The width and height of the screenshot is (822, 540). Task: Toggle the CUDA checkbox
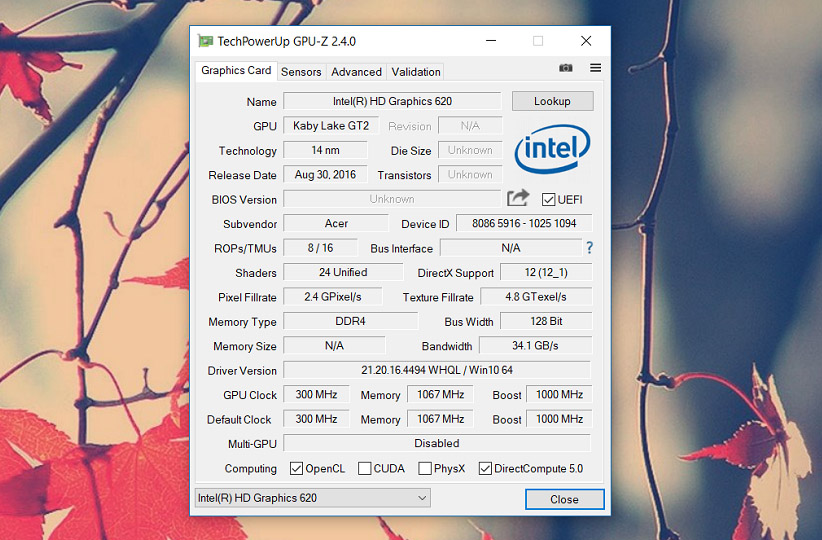click(364, 468)
